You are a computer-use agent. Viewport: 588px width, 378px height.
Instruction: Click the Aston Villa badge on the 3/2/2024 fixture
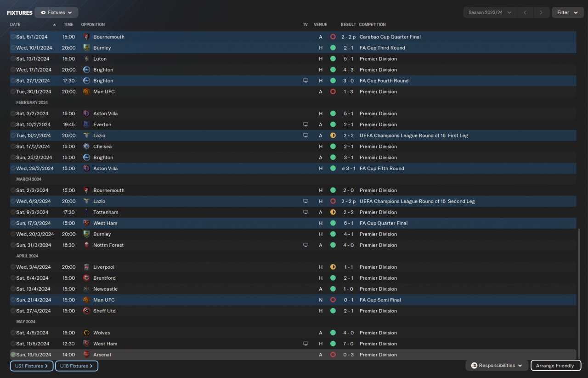tap(86, 113)
